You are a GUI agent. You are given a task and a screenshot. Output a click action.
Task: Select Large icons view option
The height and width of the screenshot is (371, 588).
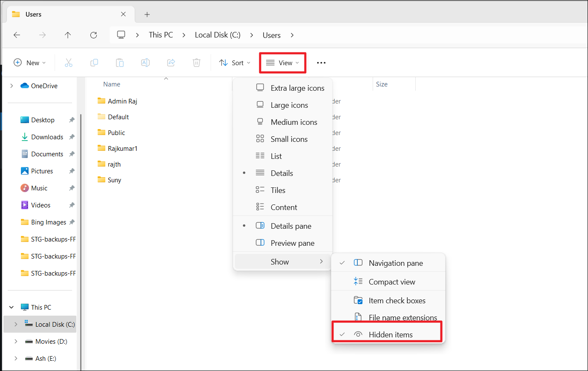pyautogui.click(x=289, y=105)
